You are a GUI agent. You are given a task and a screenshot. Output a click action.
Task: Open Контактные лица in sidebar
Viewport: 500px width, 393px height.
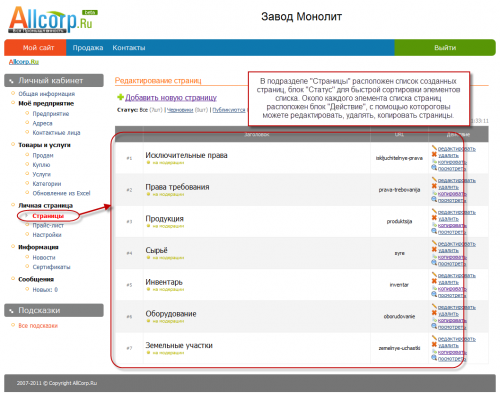(x=56, y=133)
